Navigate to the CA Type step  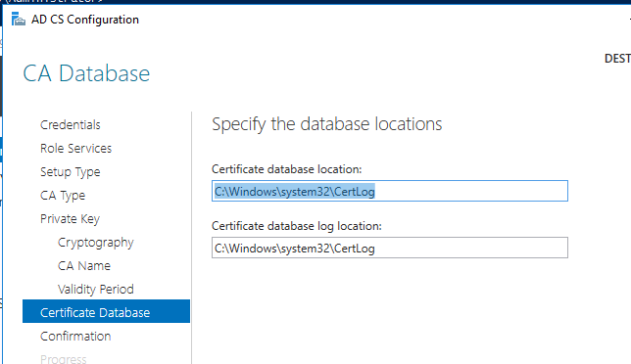[x=63, y=196]
